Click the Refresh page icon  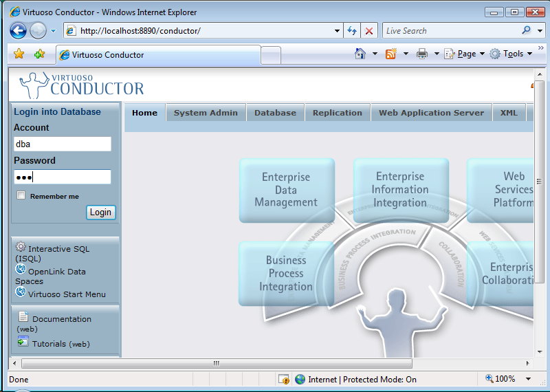coord(352,31)
